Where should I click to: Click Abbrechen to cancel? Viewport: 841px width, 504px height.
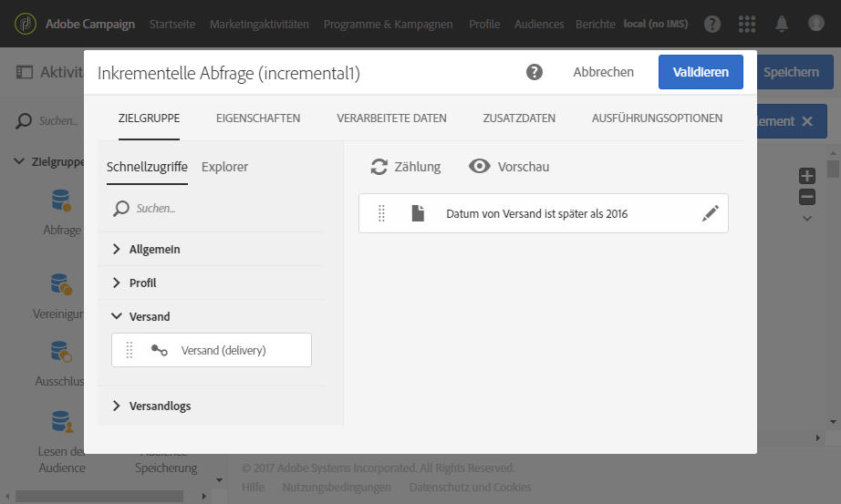(x=604, y=72)
